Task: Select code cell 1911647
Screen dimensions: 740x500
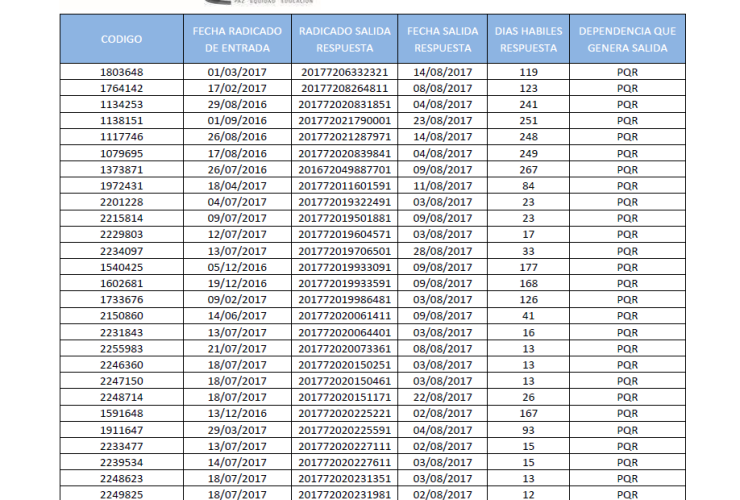Action: pyautogui.click(x=121, y=430)
